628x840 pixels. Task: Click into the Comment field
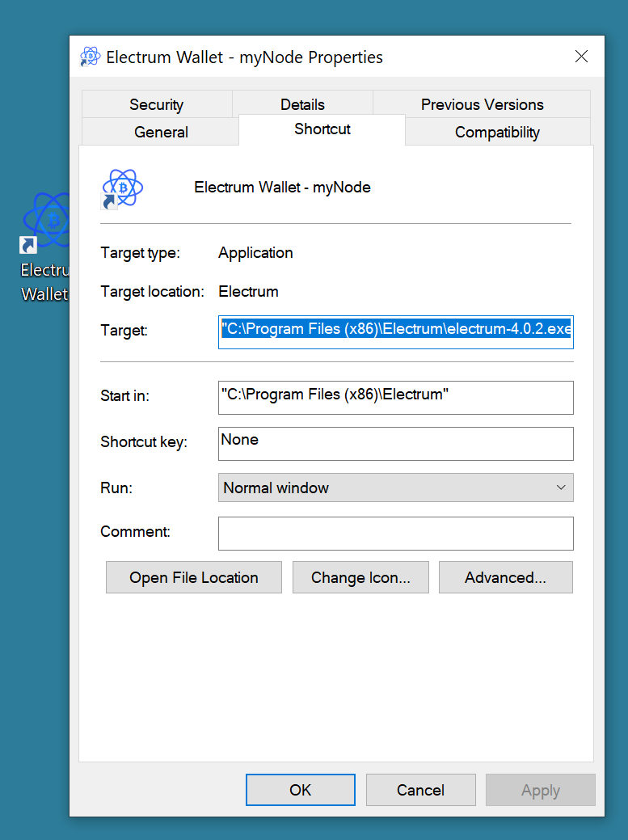click(x=396, y=534)
